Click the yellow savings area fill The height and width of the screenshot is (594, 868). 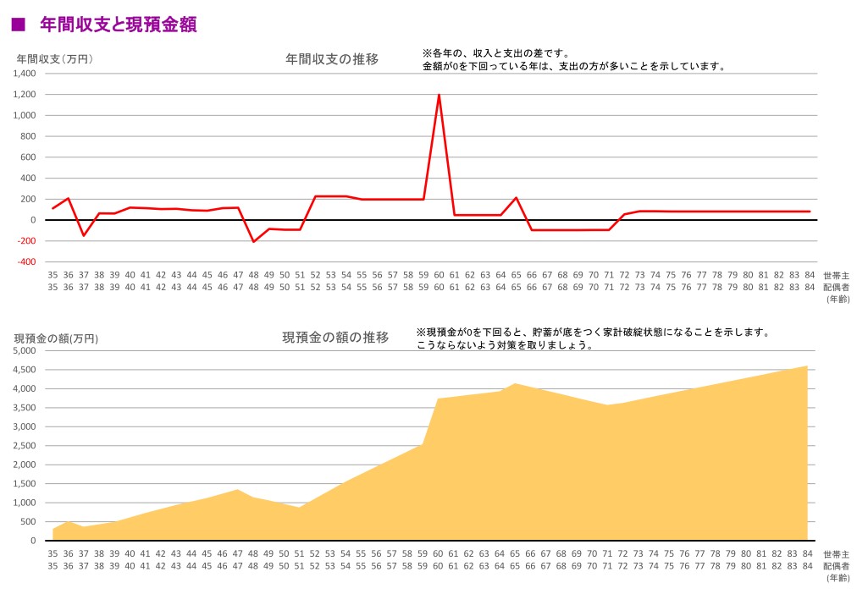pyautogui.click(x=593, y=474)
